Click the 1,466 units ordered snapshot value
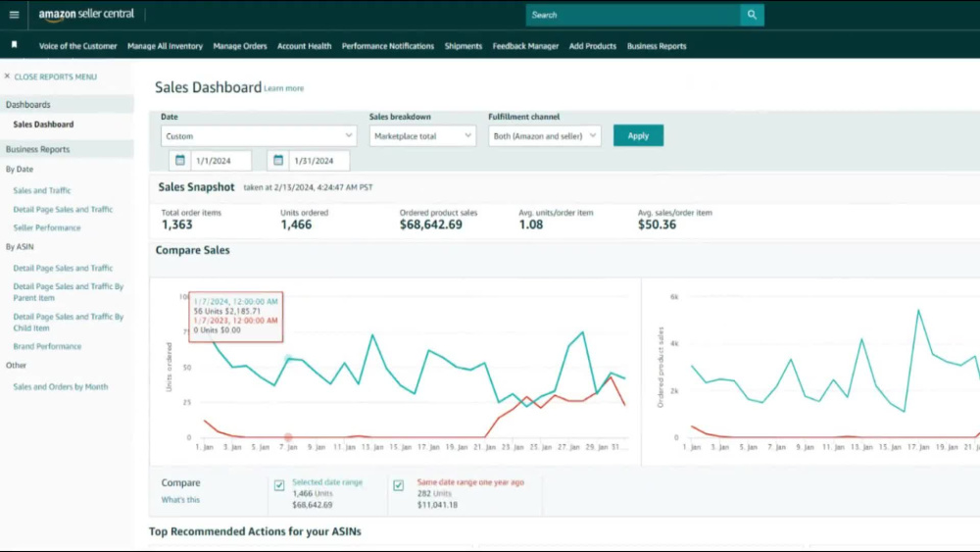 point(296,225)
